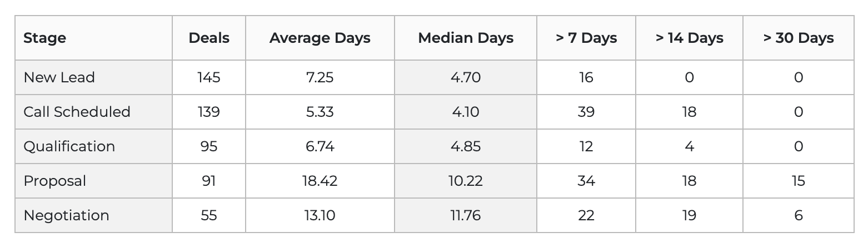Image resolution: width=868 pixels, height=247 pixels.
Task: Click the Stage column header
Action: tap(45, 38)
